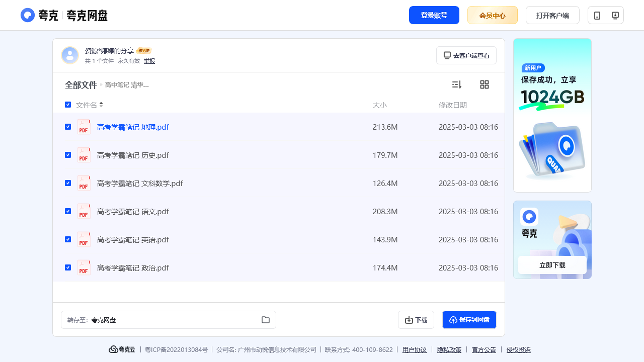Uncheck 高考学霸笔记 历史.pdf checkbox
Screen dimensions: 644x362
pos(68,155)
